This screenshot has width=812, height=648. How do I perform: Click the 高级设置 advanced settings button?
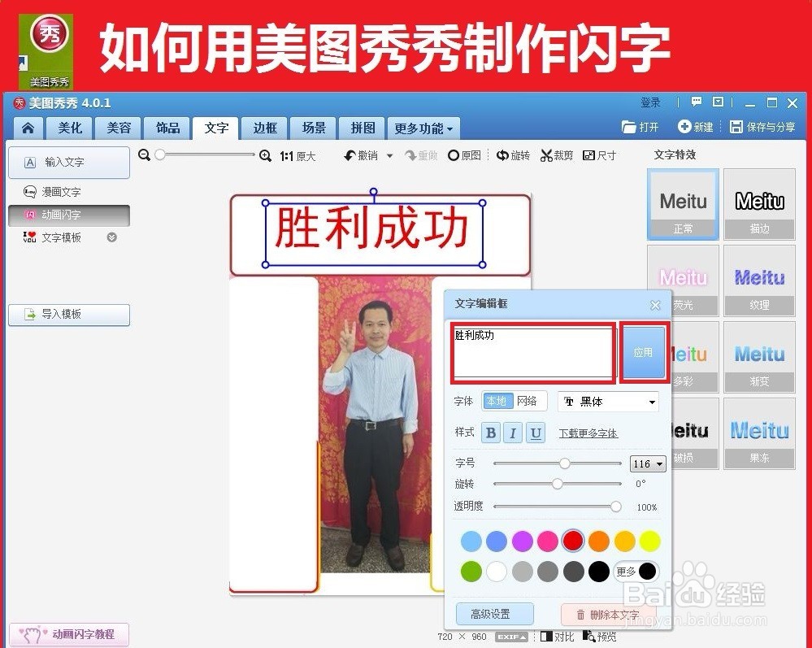coord(495,615)
